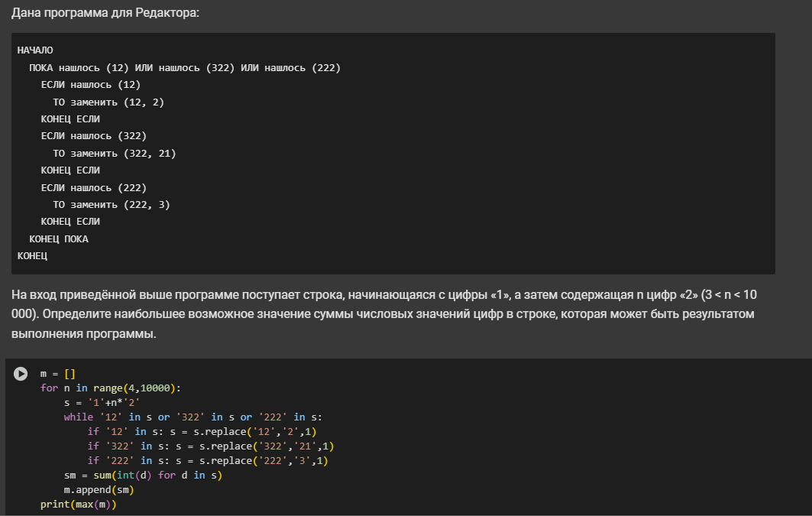This screenshot has width=812, height=516.
Task: Run the code cell with the play button
Action: (21, 374)
